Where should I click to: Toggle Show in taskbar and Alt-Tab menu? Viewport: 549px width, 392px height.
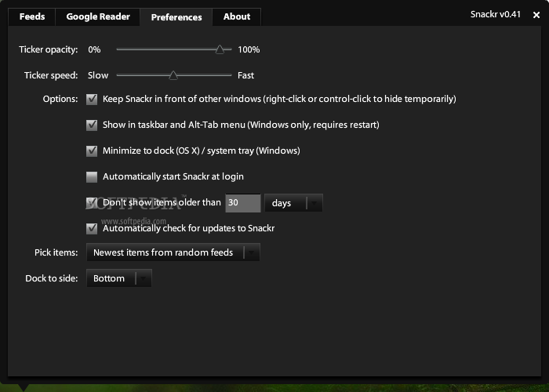pyautogui.click(x=92, y=125)
